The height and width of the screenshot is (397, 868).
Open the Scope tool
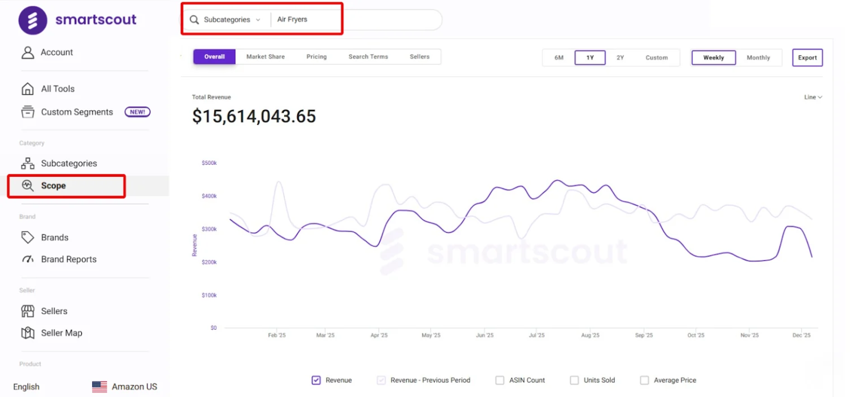(54, 185)
